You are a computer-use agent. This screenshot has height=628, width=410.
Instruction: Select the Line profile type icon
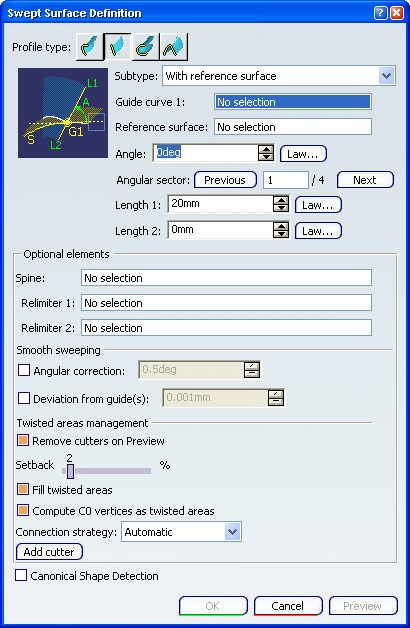[x=117, y=47]
